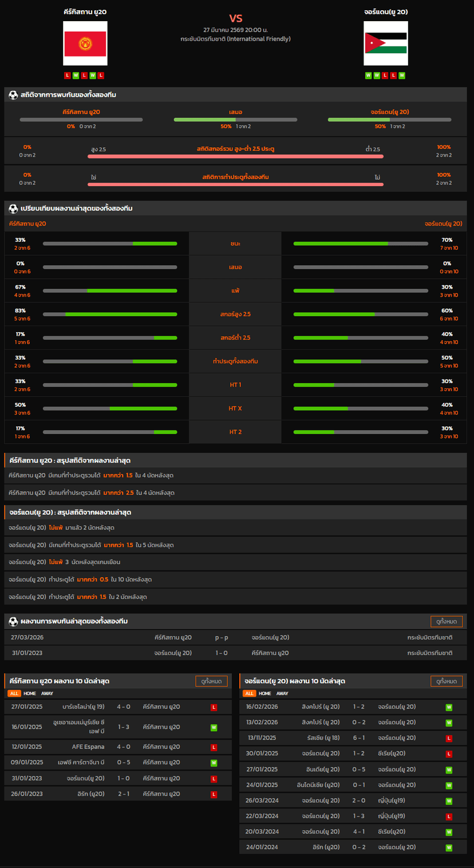
Task: Click the 31/01/2023 head-to-head match row
Action: (x=235, y=653)
